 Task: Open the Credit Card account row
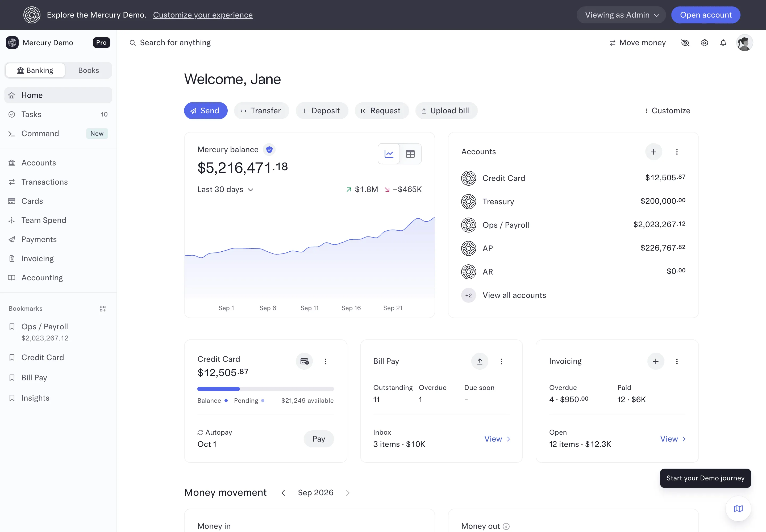pos(573,178)
